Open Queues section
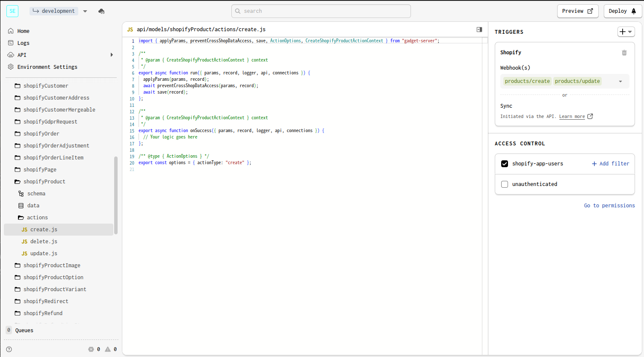This screenshot has height=357, width=644. (24, 330)
